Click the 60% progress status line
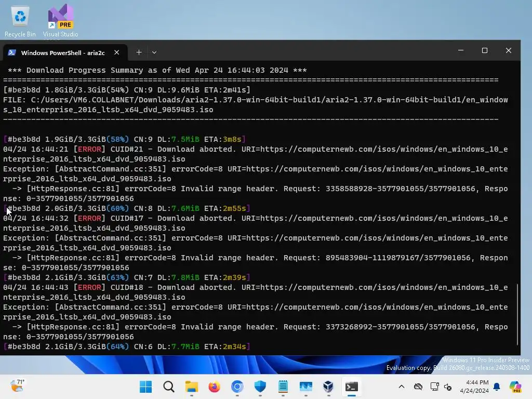Screen dimensions: 532x399 [x=127, y=208]
